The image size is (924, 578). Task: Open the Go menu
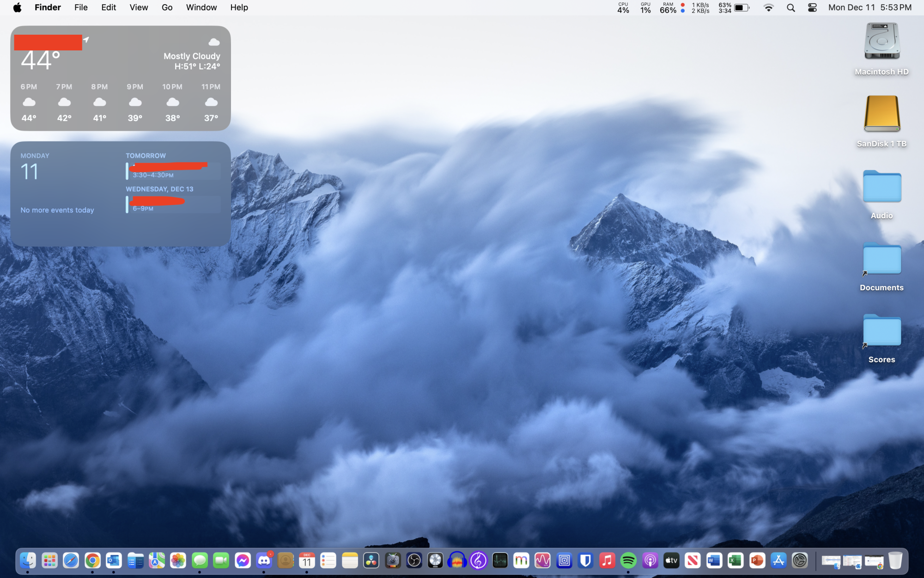(x=167, y=7)
